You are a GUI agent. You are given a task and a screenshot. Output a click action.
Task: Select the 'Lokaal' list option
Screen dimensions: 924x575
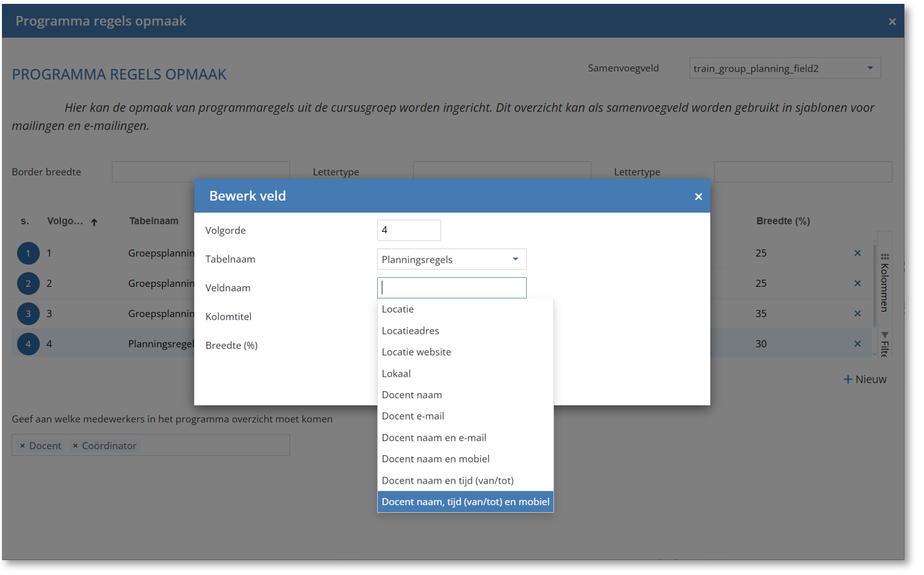click(x=396, y=374)
